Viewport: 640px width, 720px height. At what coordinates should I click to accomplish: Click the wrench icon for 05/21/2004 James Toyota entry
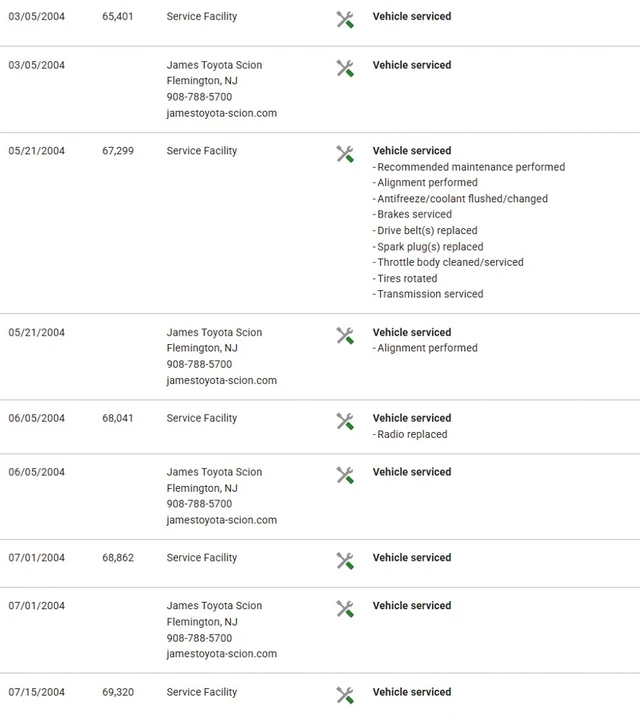345,336
